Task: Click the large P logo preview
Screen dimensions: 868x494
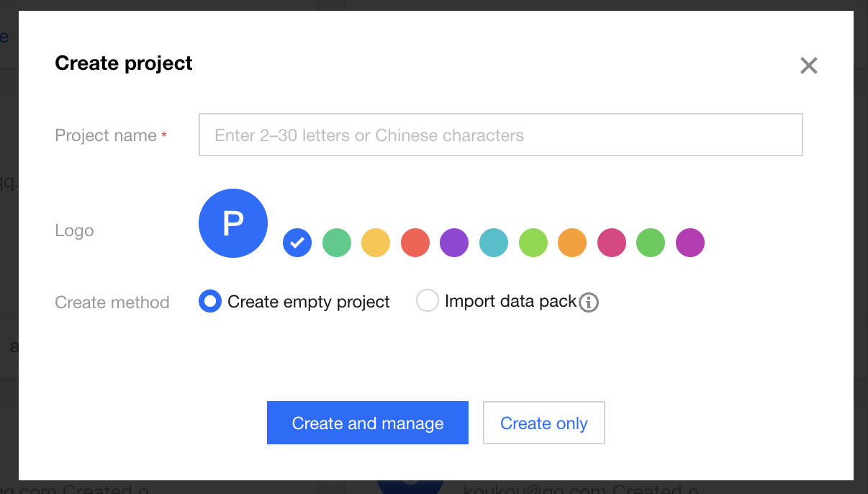Action: pos(233,223)
